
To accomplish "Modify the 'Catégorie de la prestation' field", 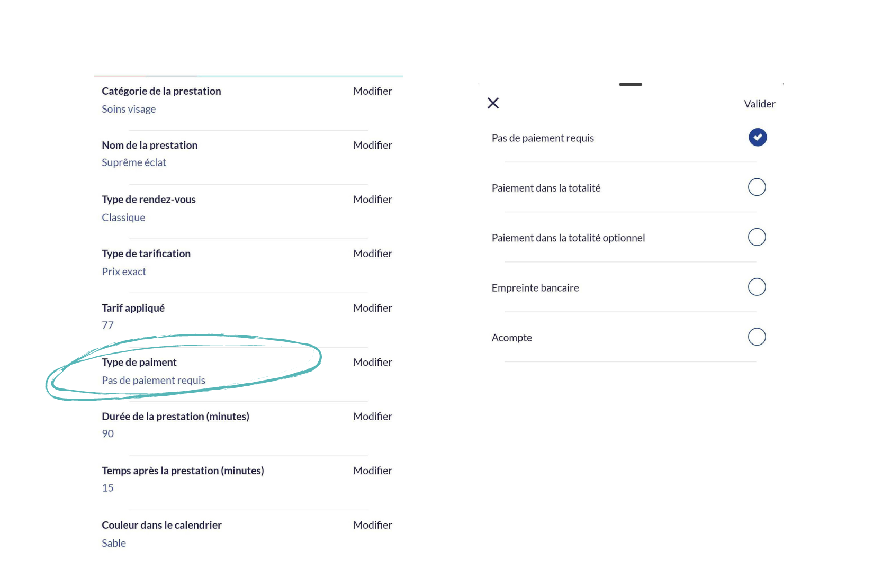I will point(372,91).
